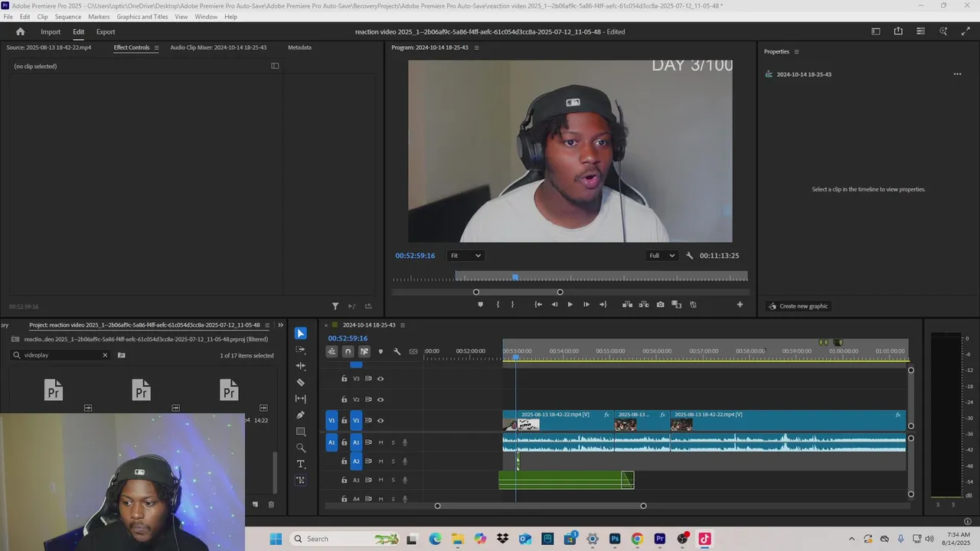Open Full playback resolution dropdown

pyautogui.click(x=662, y=256)
